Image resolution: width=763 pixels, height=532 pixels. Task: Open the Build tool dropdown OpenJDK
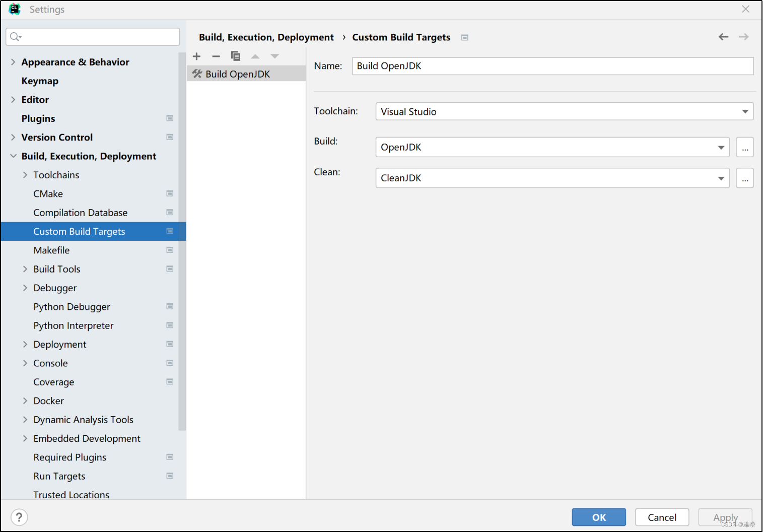coord(552,148)
